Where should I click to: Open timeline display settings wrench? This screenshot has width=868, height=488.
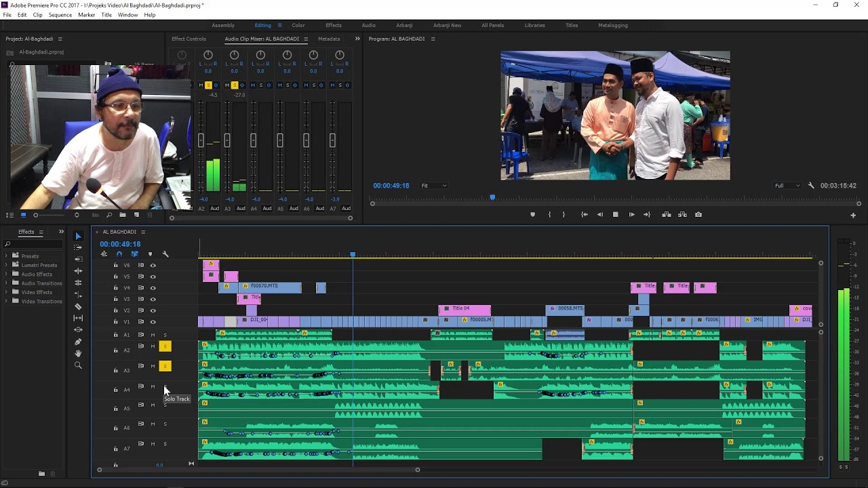[x=165, y=254]
